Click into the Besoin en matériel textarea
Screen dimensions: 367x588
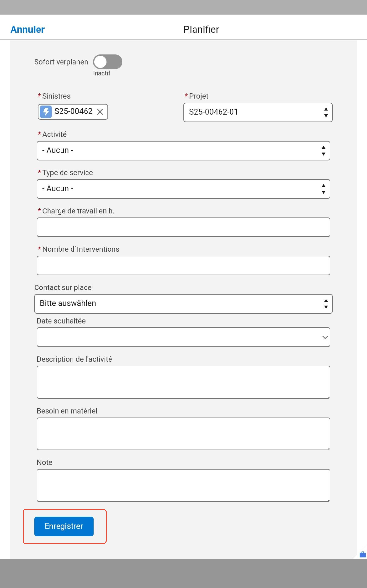pyautogui.click(x=183, y=434)
